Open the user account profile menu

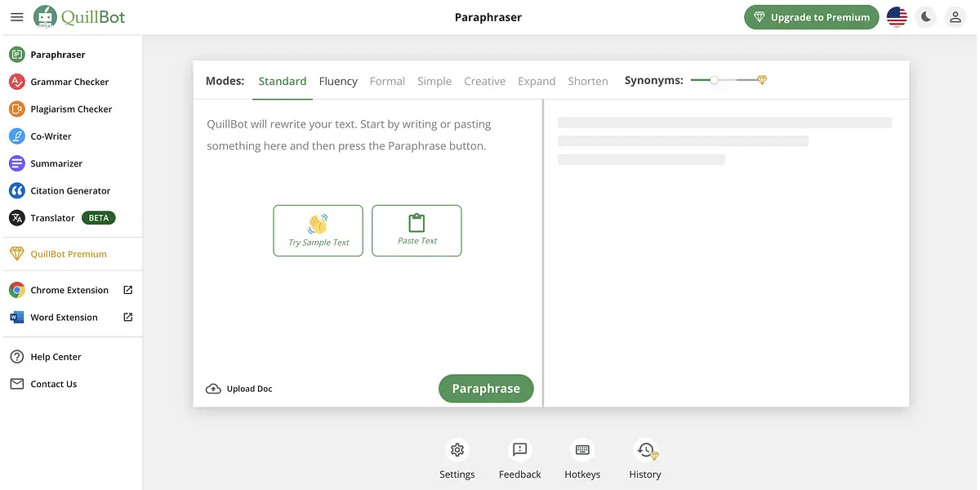(x=954, y=17)
